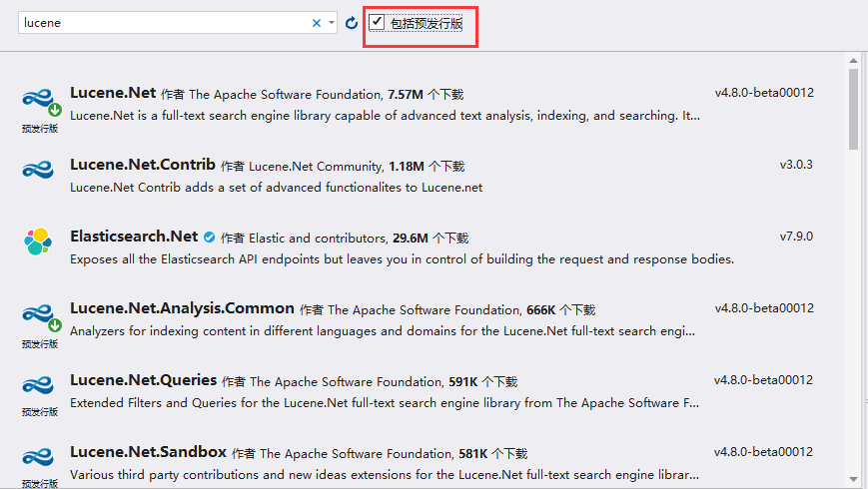Viewport: 868px width, 489px height.
Task: Click the Lucene.Net.Contrib package title
Action: point(142,165)
